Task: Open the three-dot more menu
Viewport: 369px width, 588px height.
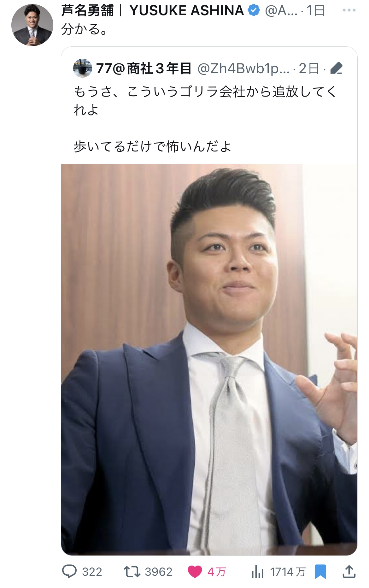Action: 349,10
